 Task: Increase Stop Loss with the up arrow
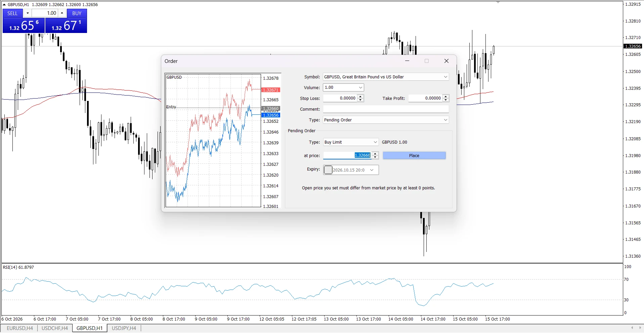click(360, 97)
